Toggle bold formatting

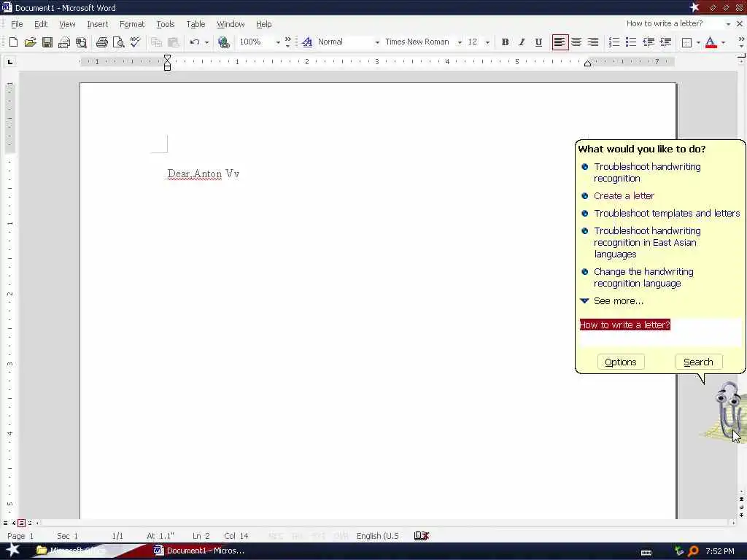coord(505,42)
